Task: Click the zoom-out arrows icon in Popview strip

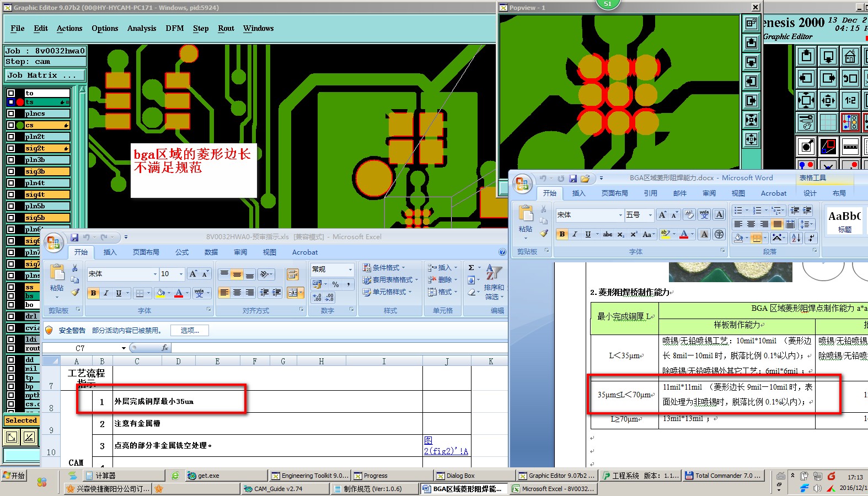Action: (751, 139)
